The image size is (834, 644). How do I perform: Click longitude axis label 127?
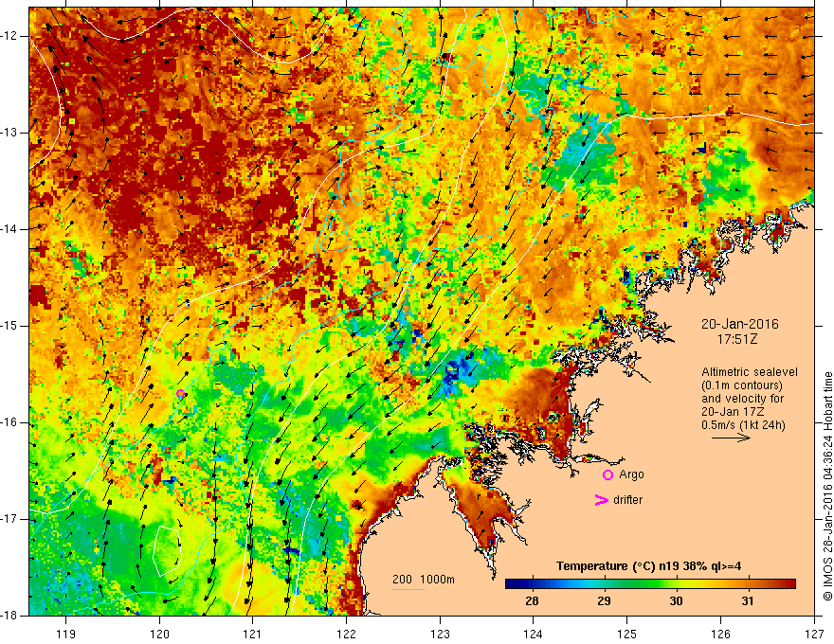[814, 634]
